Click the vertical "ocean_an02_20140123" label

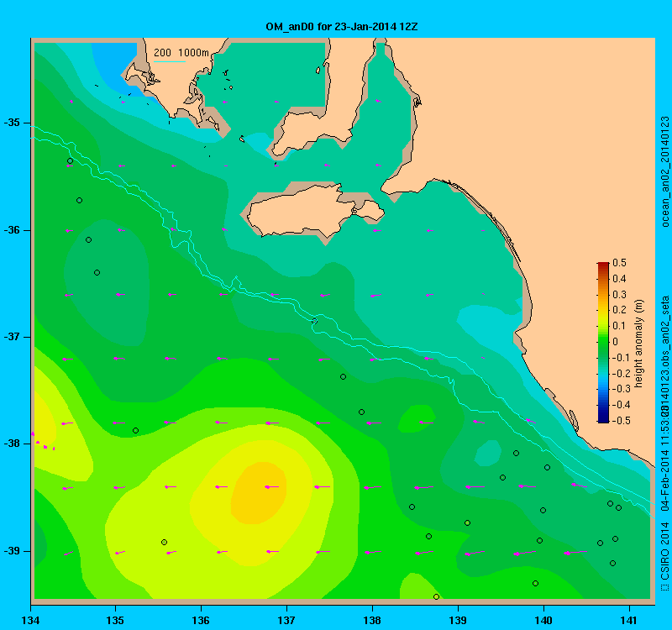coord(664,171)
